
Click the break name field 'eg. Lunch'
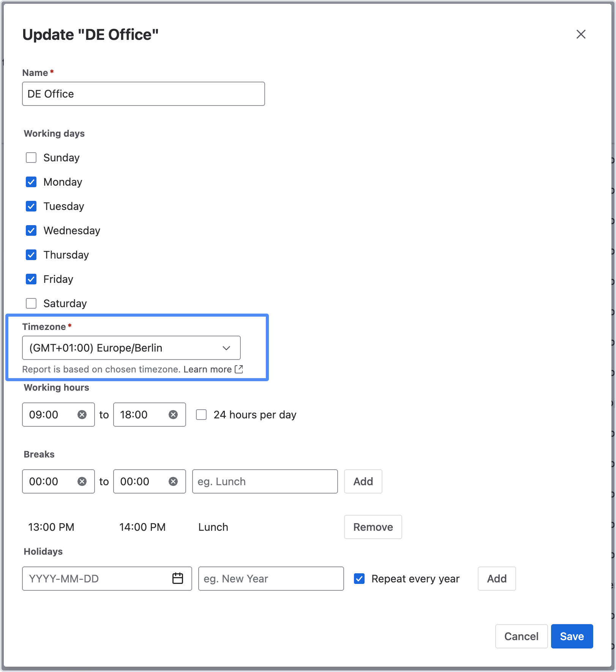click(x=265, y=481)
